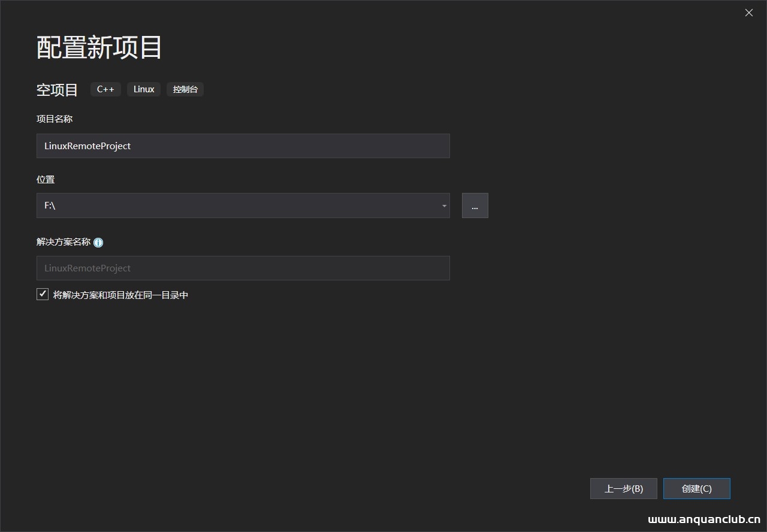Click the dropdown arrow on the F:\ combo box
This screenshot has width=767, height=532.
pos(443,205)
